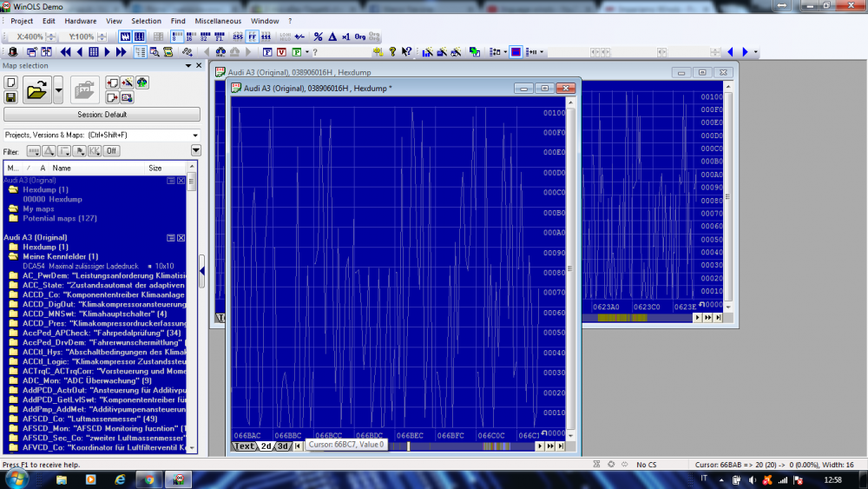Open Chrome from the Windows taskbar
The height and width of the screenshot is (489, 868).
148,479
